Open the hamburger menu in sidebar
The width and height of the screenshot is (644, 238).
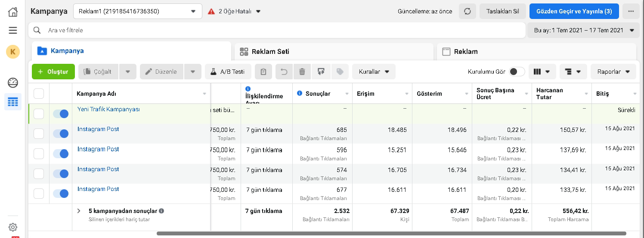pos(13,30)
